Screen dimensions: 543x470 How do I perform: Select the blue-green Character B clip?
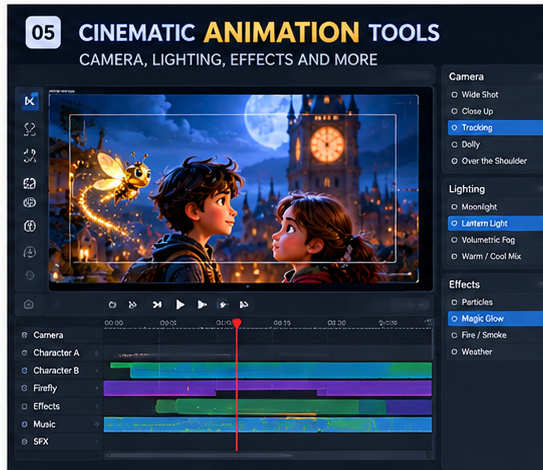(271, 370)
